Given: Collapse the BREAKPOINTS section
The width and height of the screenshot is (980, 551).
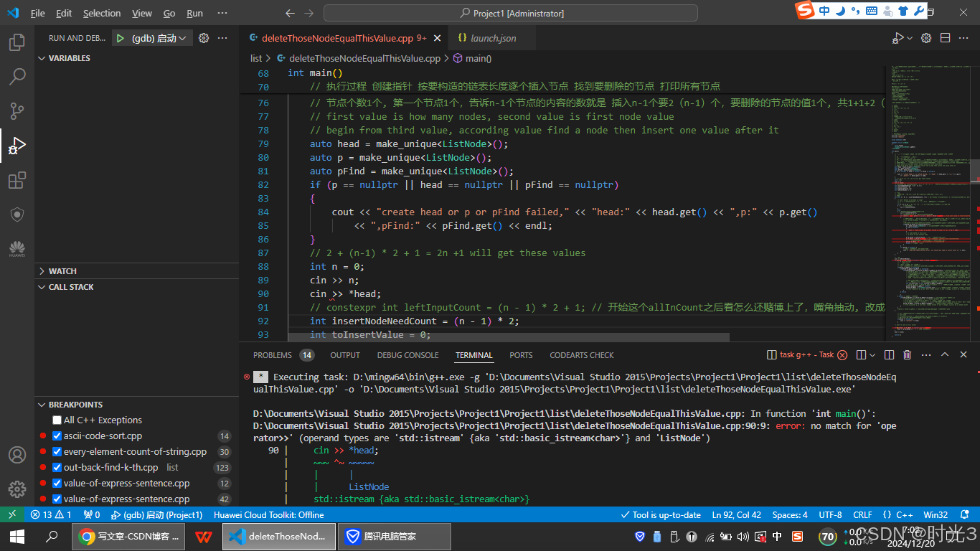Looking at the screenshot, I should [x=136, y=405].
